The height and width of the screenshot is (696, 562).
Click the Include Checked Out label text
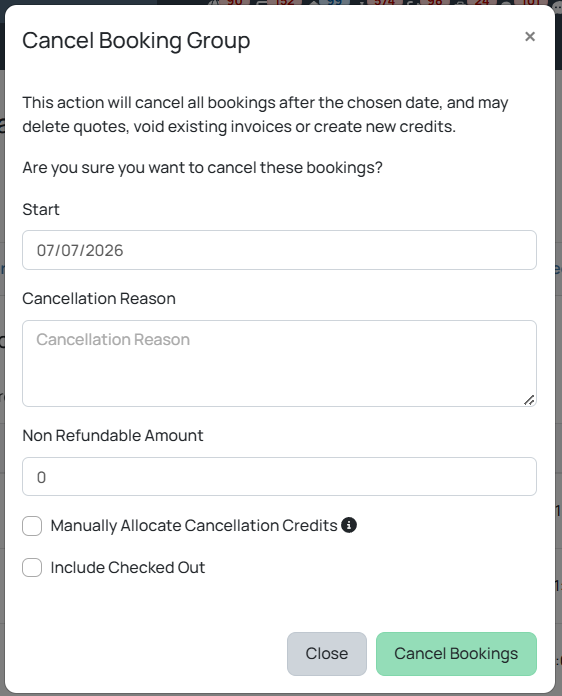click(x=128, y=567)
